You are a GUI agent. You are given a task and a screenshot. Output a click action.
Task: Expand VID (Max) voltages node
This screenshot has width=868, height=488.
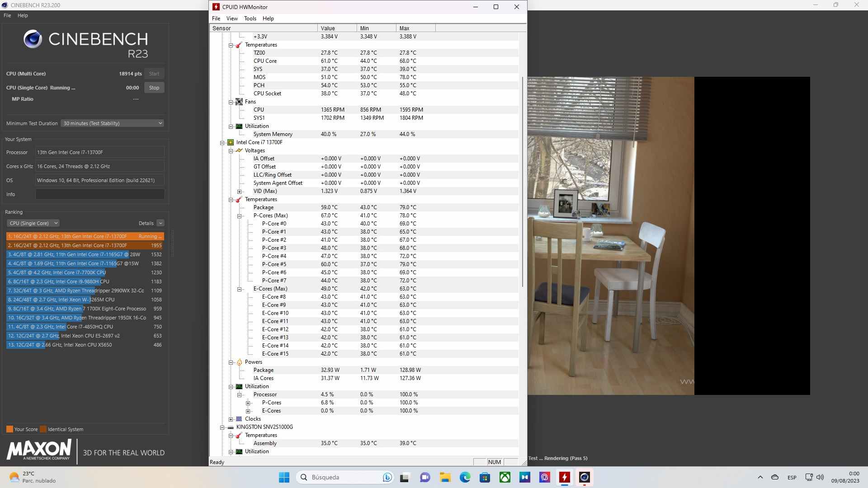pyautogui.click(x=240, y=192)
